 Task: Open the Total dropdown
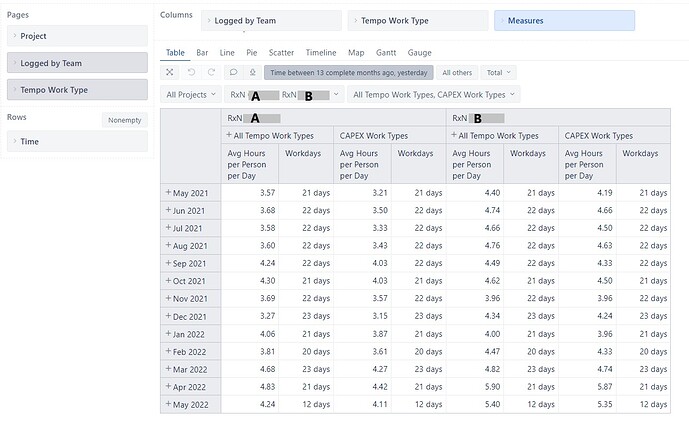(x=498, y=72)
